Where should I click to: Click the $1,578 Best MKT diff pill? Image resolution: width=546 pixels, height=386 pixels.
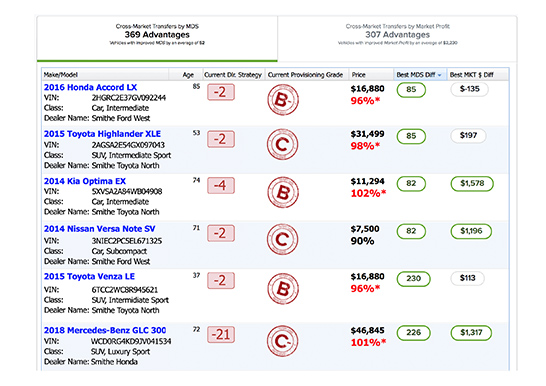[472, 184]
